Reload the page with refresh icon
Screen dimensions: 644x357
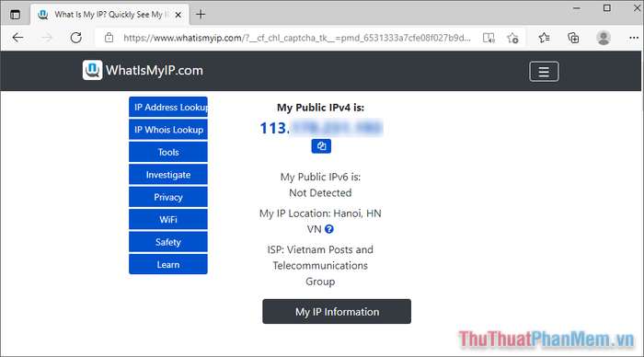tap(76, 38)
